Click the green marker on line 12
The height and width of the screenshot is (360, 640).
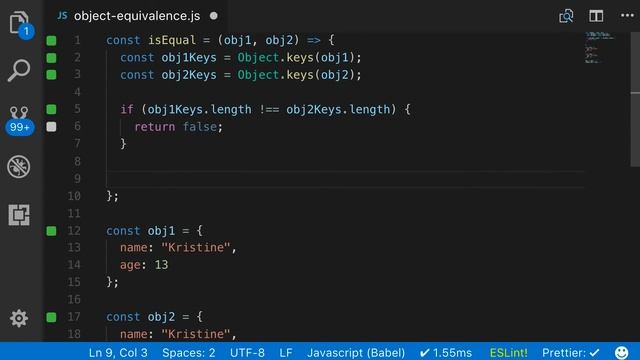(x=51, y=231)
